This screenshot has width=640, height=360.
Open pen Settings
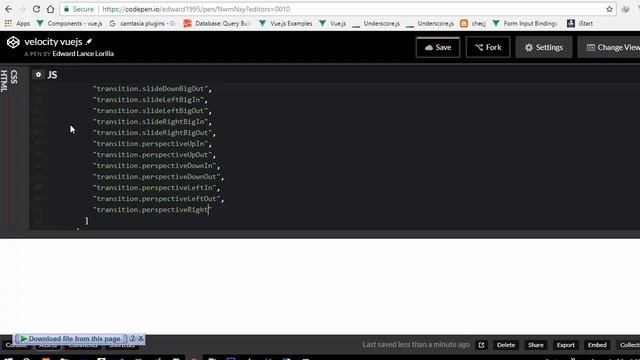pos(544,47)
